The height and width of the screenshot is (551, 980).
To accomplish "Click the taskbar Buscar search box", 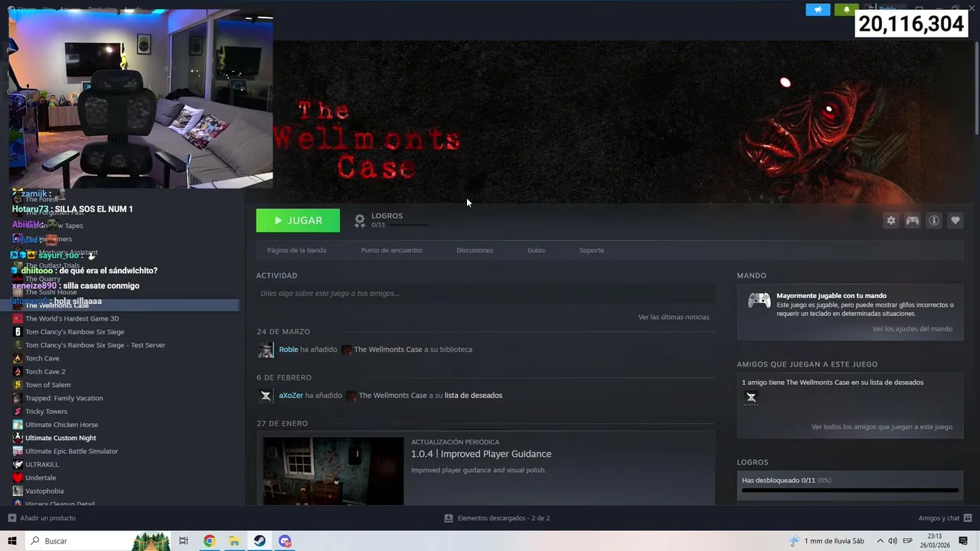I will [x=100, y=541].
